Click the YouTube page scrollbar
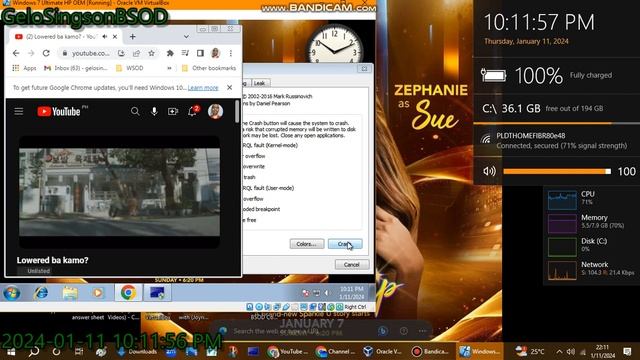Screen dimensions: 640x360 click(x=237, y=111)
